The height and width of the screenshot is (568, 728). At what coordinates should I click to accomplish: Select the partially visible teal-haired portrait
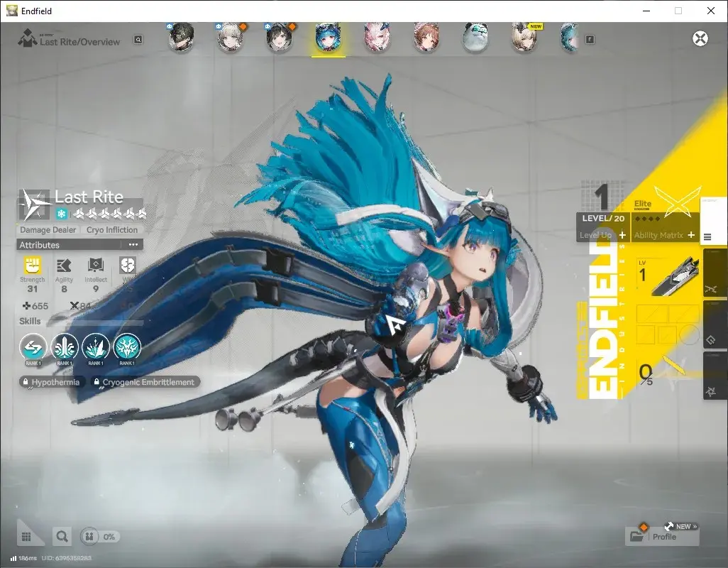click(x=570, y=37)
